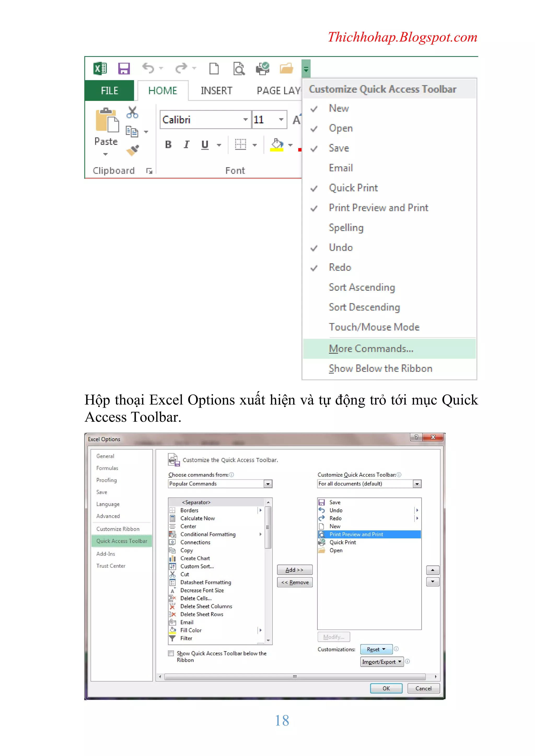Click the New blank document icon

coord(214,68)
